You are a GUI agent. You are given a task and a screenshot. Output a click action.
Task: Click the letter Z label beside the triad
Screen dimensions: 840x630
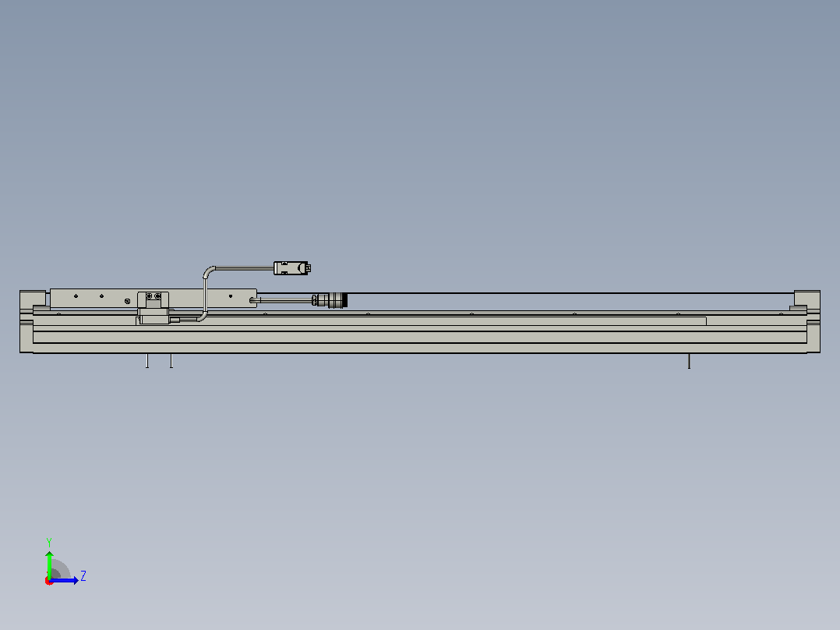coord(83,576)
